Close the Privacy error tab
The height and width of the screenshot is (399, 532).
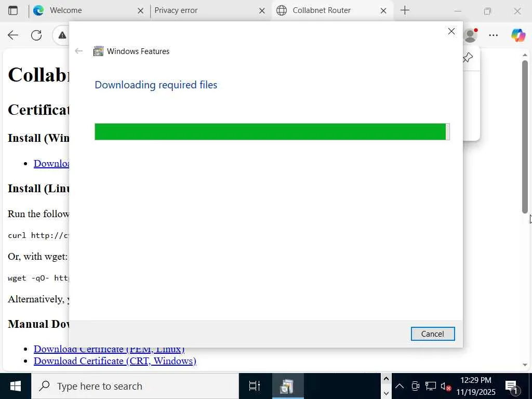point(262,11)
